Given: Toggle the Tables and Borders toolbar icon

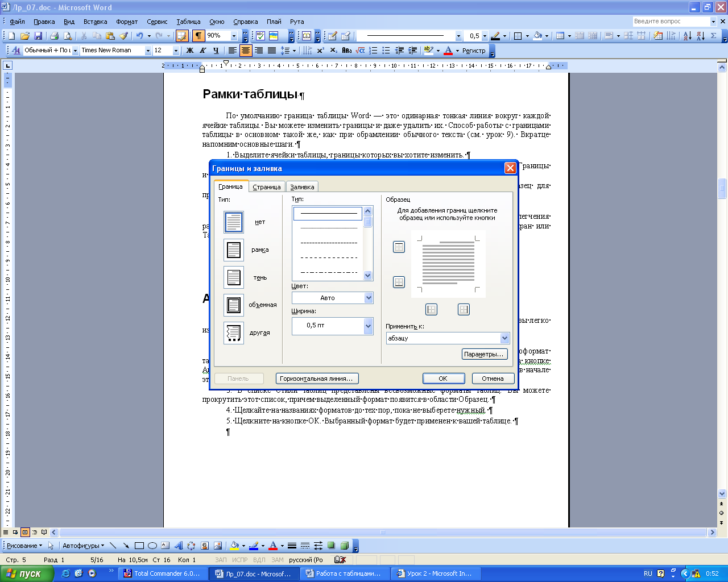Looking at the screenshot, I should click(182, 36).
